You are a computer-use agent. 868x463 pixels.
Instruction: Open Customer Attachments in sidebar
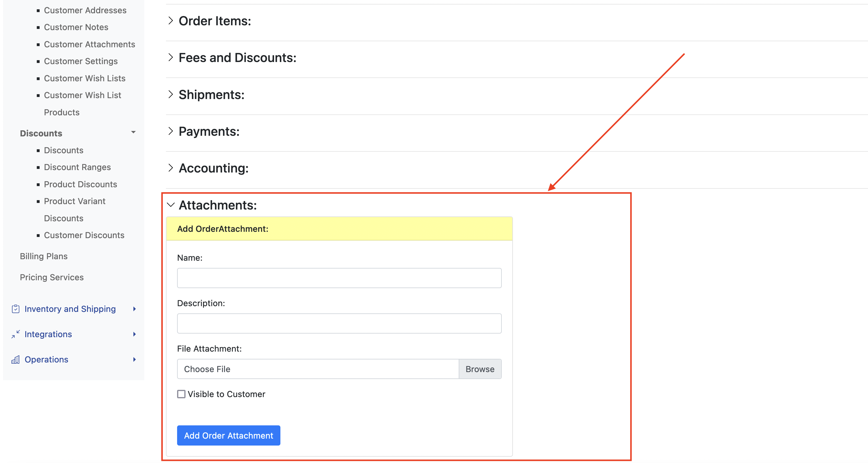click(x=90, y=44)
